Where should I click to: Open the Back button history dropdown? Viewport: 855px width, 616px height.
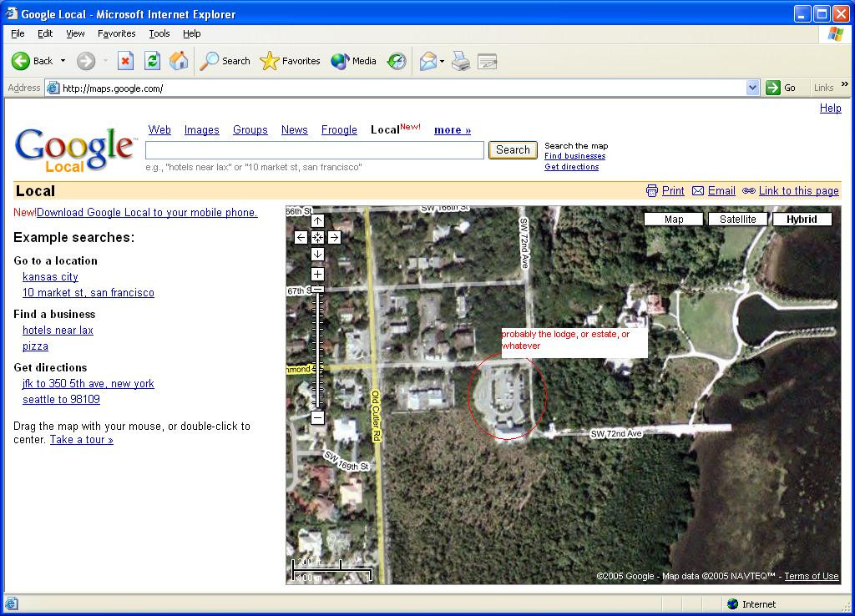pyautogui.click(x=61, y=61)
